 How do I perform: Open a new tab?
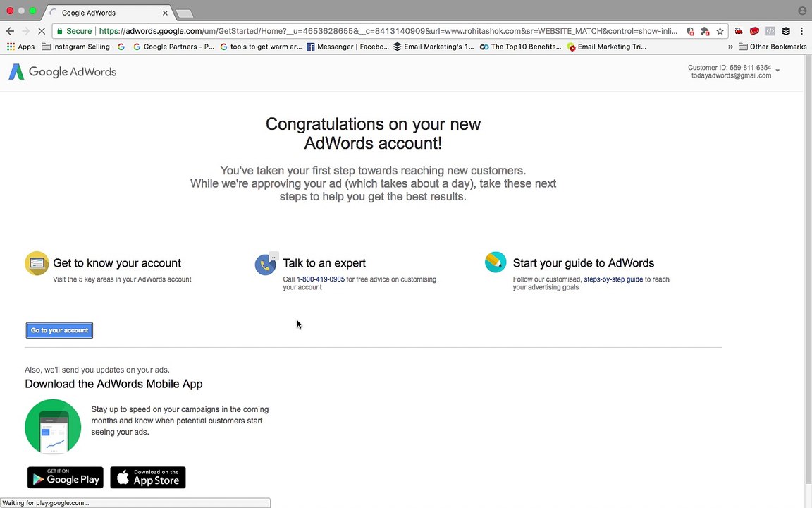click(x=185, y=13)
